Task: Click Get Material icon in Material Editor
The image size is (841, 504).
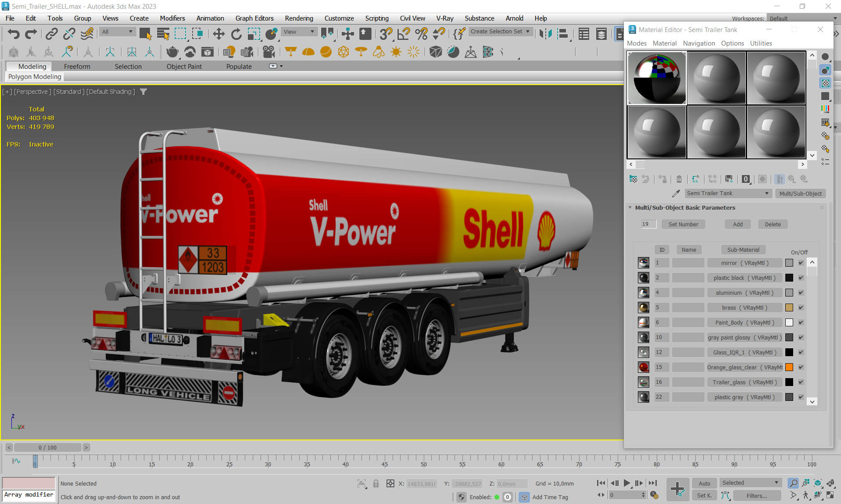Action: [x=633, y=179]
